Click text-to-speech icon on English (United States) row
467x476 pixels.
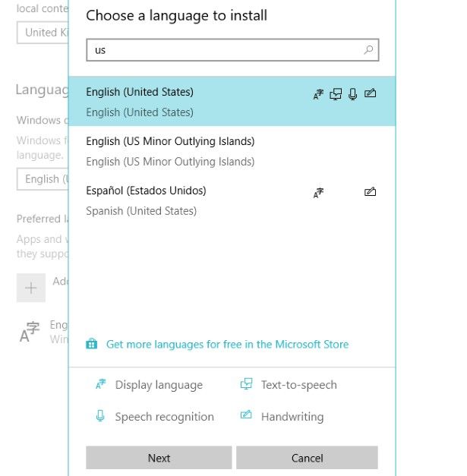(x=336, y=95)
